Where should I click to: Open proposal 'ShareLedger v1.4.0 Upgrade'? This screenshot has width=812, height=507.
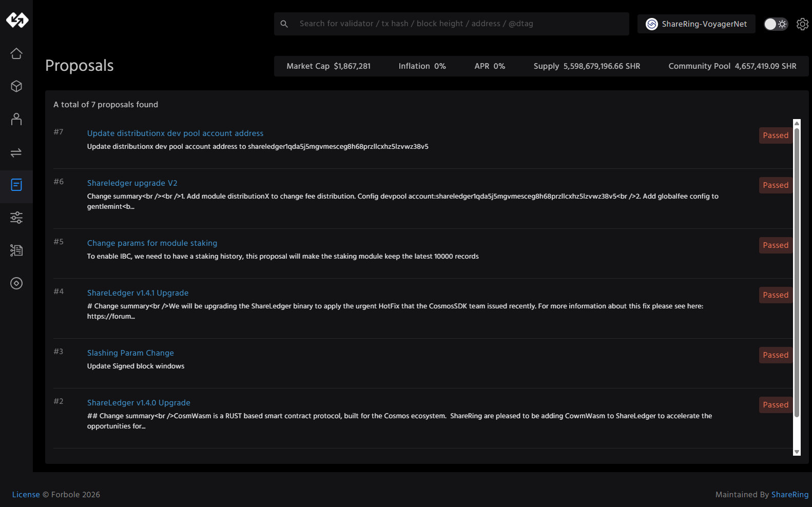[139, 403]
